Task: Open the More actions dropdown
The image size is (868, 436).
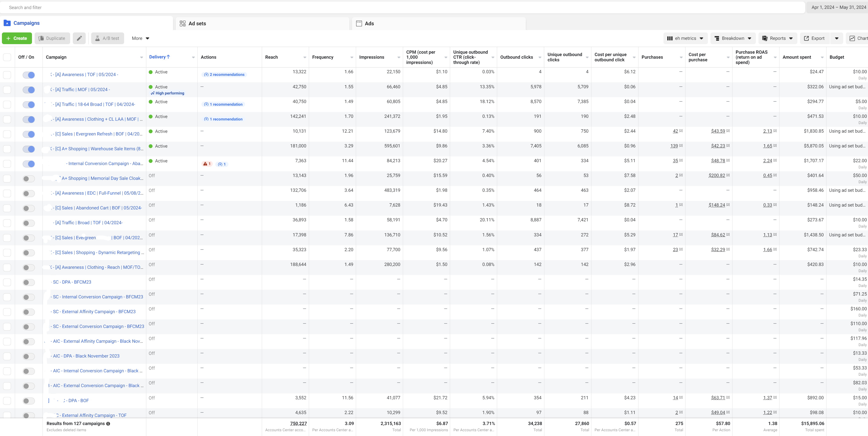Action: (141, 38)
